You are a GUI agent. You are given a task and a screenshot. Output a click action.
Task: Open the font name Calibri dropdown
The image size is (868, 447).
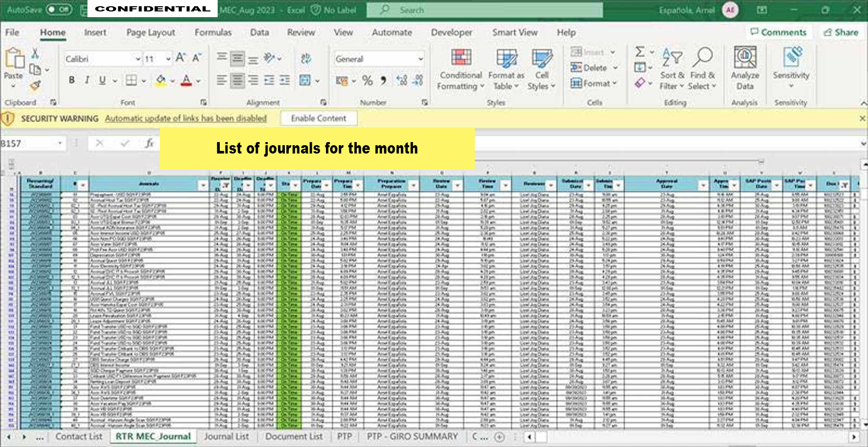pos(138,59)
